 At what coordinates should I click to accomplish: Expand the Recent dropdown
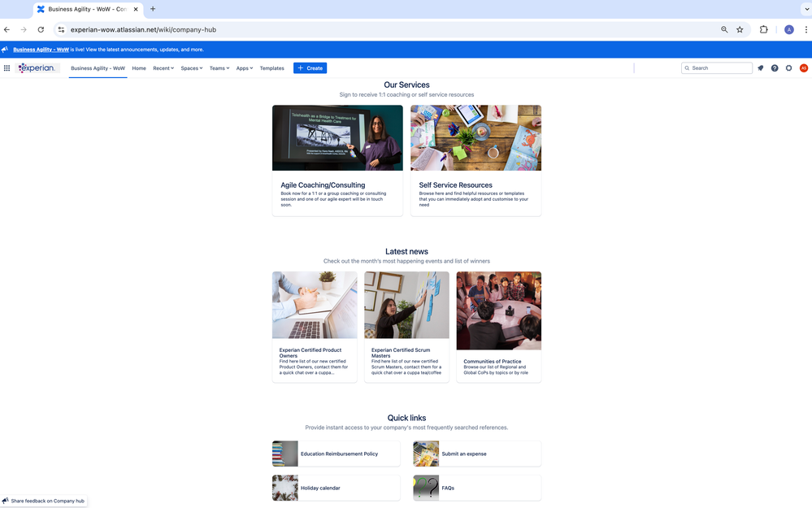tap(163, 68)
